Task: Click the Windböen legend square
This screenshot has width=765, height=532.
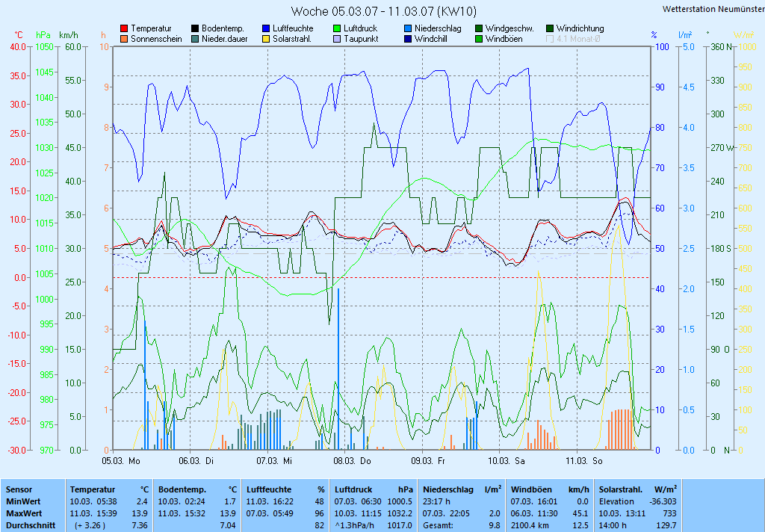Action: [x=480, y=39]
